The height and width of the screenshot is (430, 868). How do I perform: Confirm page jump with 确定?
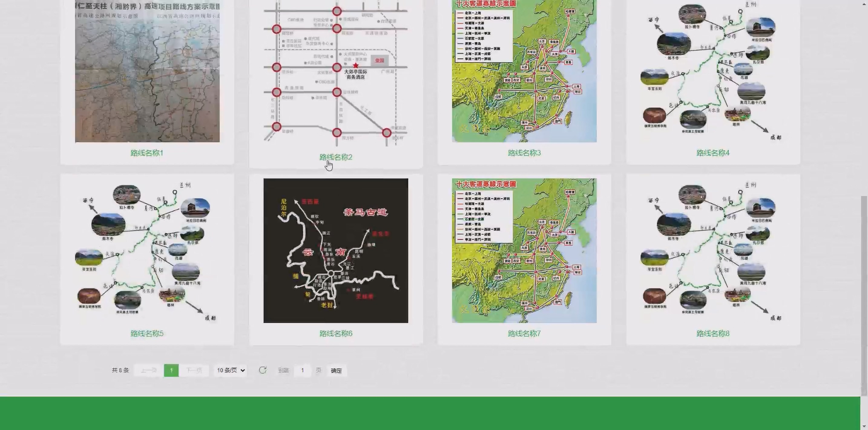click(x=336, y=370)
